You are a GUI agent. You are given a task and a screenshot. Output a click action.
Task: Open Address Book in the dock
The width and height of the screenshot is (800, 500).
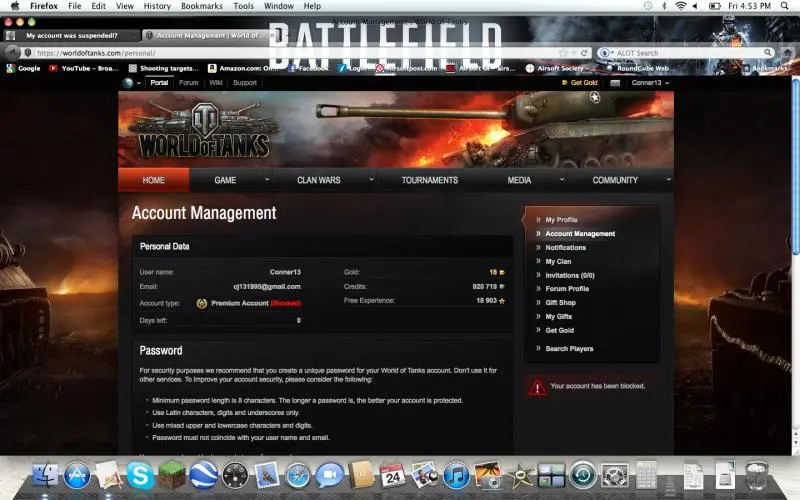[x=361, y=475]
